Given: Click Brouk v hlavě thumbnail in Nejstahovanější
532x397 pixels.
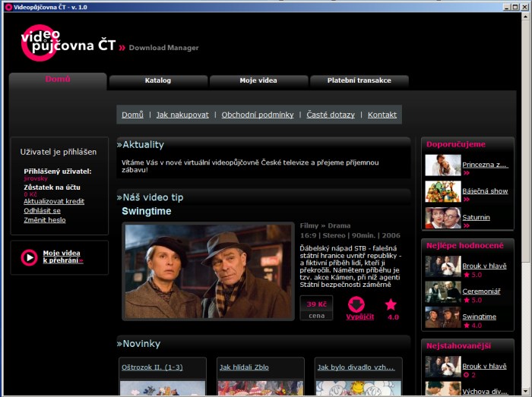Looking at the screenshot, I should point(443,367).
